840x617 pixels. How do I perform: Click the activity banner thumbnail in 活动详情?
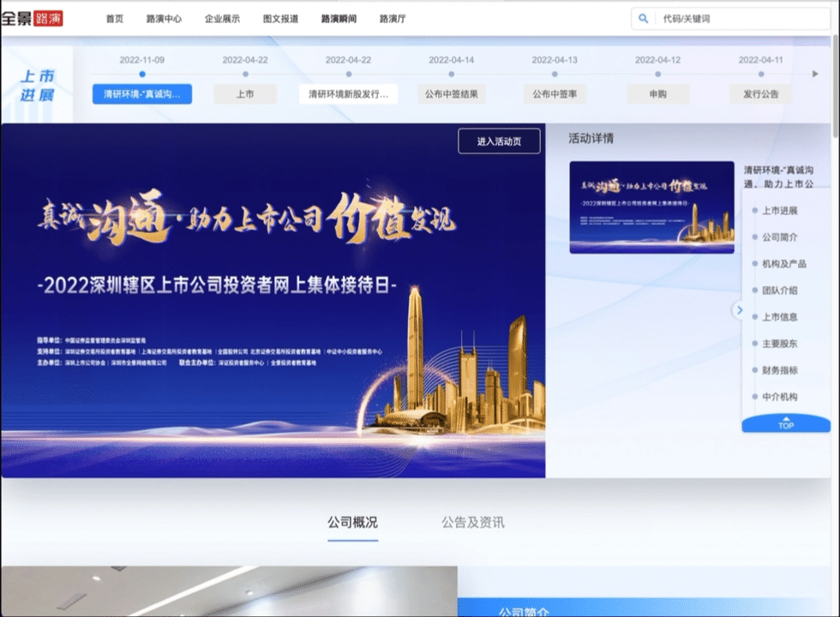pos(651,207)
